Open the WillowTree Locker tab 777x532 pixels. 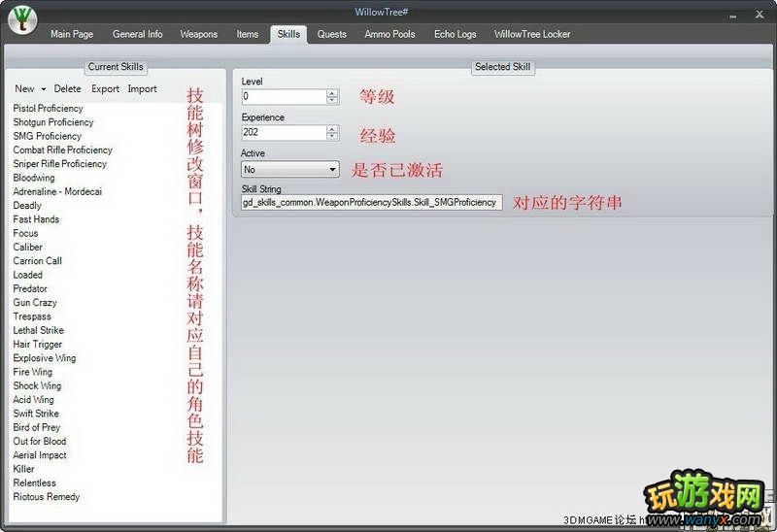pos(532,34)
